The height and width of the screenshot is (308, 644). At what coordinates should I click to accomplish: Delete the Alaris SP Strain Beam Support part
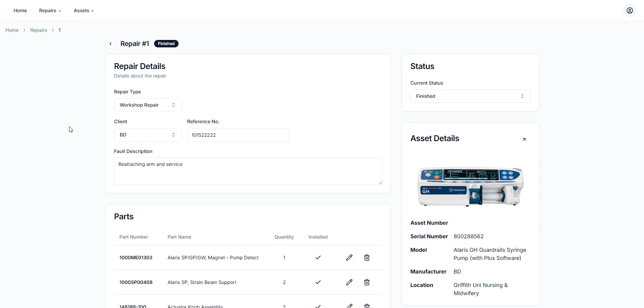pyautogui.click(x=367, y=282)
